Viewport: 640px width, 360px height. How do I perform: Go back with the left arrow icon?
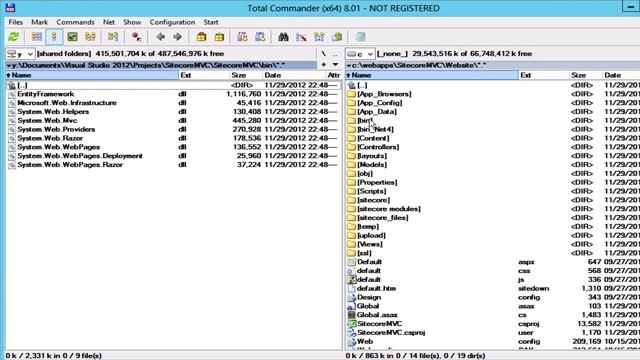click(160, 37)
